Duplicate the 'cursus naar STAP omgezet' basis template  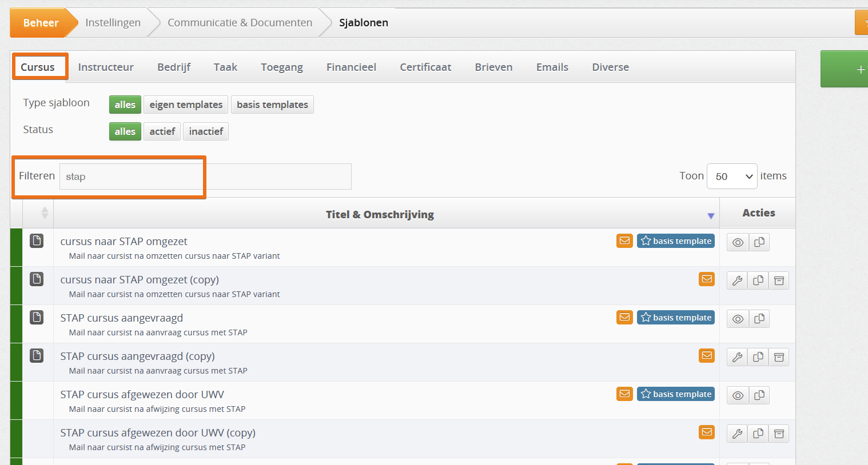pos(759,242)
